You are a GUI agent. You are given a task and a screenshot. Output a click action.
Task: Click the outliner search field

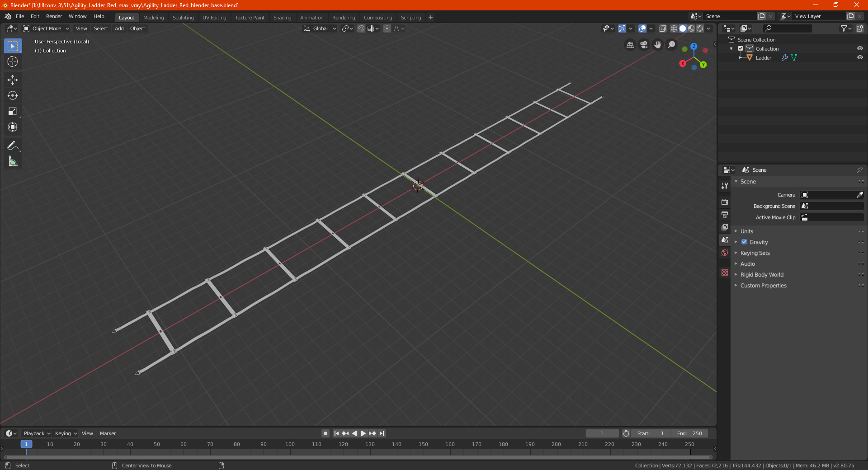(x=788, y=28)
